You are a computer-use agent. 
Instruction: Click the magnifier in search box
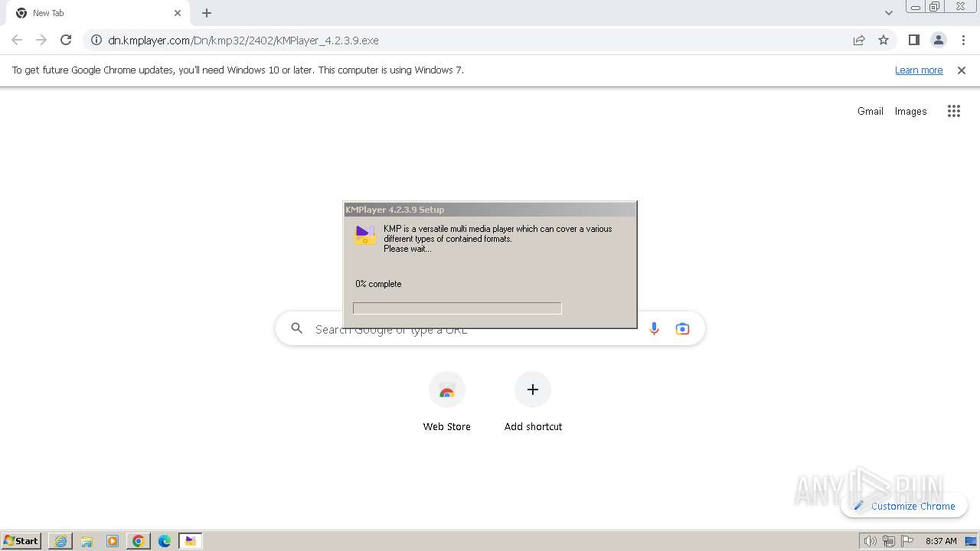(297, 328)
